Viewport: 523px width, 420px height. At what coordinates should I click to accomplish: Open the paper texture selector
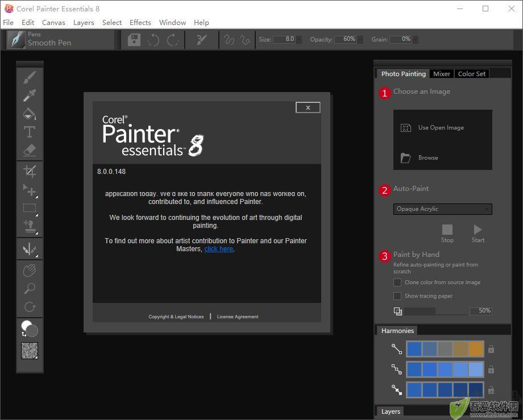click(x=30, y=351)
